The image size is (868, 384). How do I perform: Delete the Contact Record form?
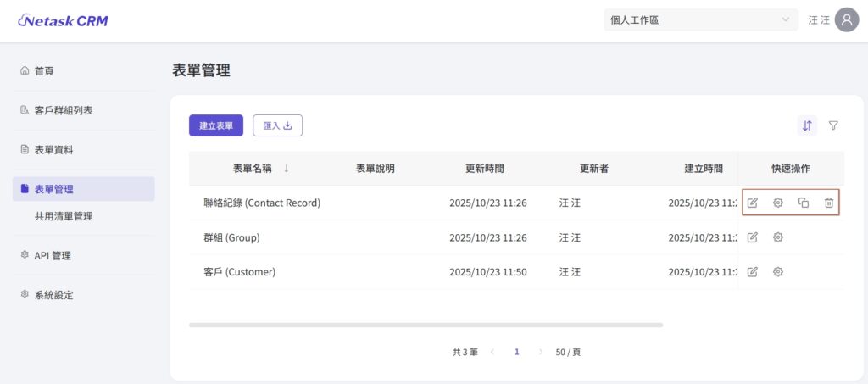(x=829, y=203)
